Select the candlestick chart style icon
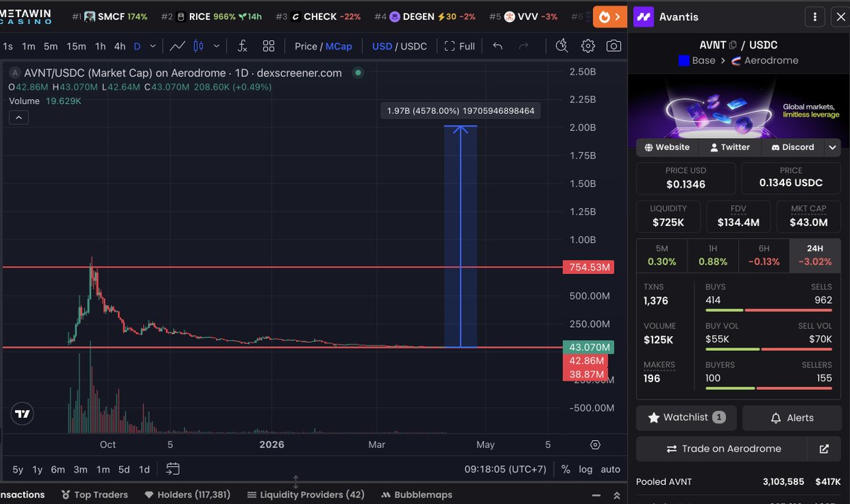 click(198, 46)
